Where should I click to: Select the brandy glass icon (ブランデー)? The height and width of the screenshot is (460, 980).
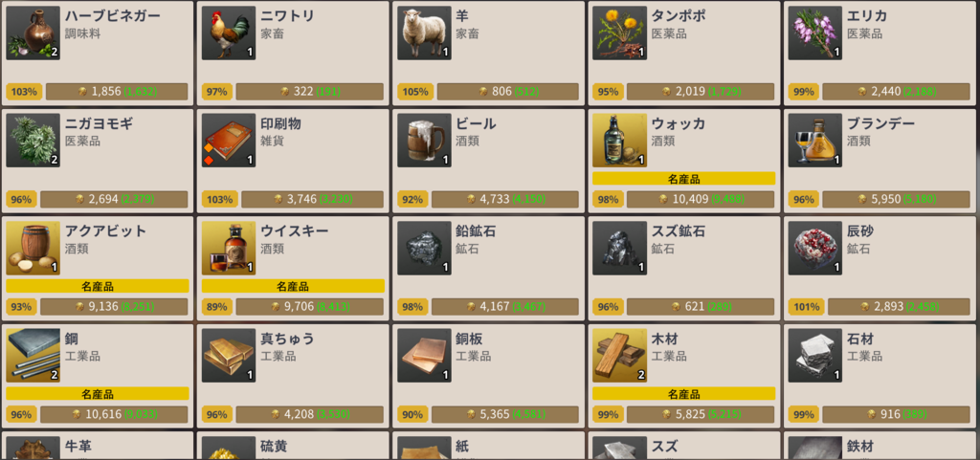(x=815, y=141)
